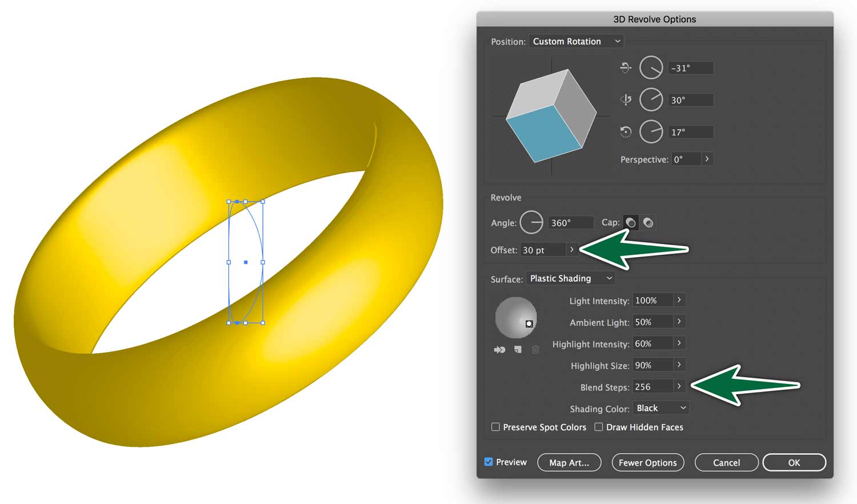The width and height of the screenshot is (857, 504).
Task: Enable Draw Hidden Faces
Action: click(x=598, y=427)
